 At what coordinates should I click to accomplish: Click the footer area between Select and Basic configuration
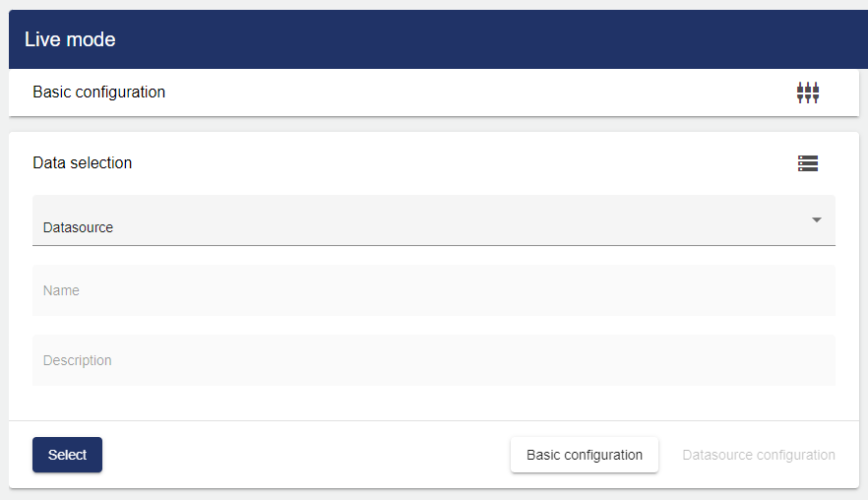[305, 455]
